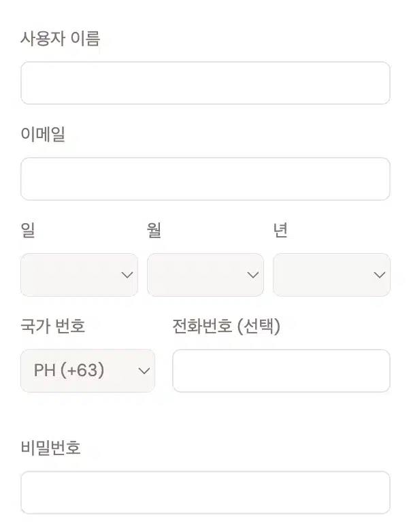The width and height of the screenshot is (411, 532).
Task: Click into the 비밀번호 password field
Action: coord(205,493)
